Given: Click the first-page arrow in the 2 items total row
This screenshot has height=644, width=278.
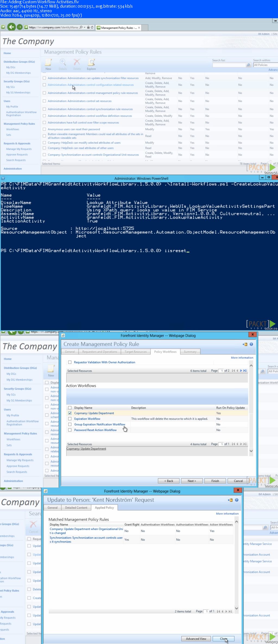Looking at the screenshot, I should pyautogui.click(x=218, y=611).
